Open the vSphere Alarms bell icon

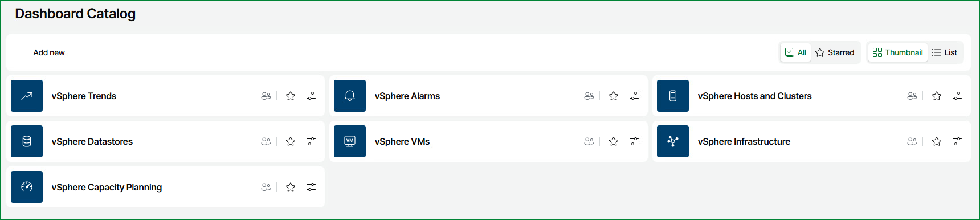coord(350,96)
